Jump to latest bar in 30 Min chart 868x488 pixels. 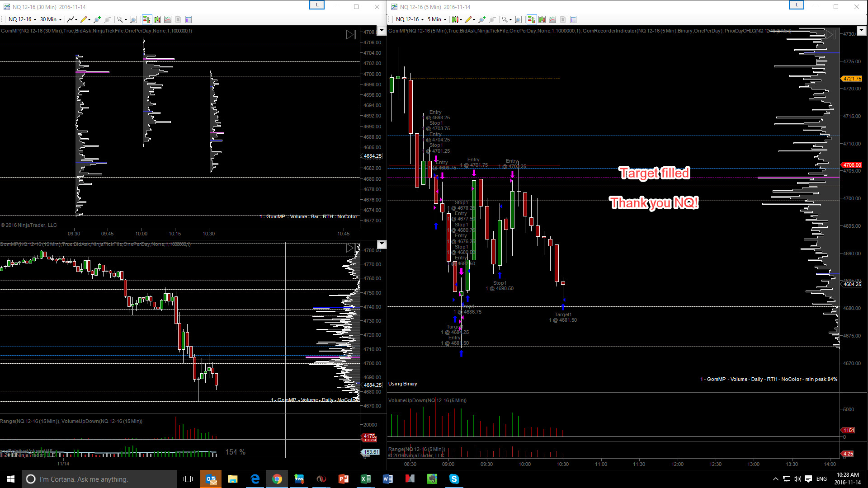tap(351, 35)
